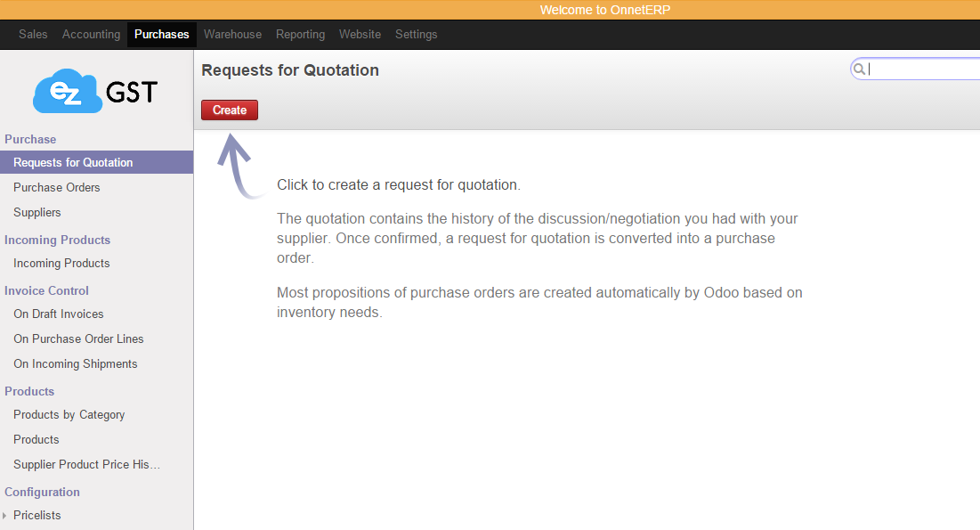This screenshot has width=980, height=530.
Task: Click the search magnifier icon
Action: (x=859, y=69)
